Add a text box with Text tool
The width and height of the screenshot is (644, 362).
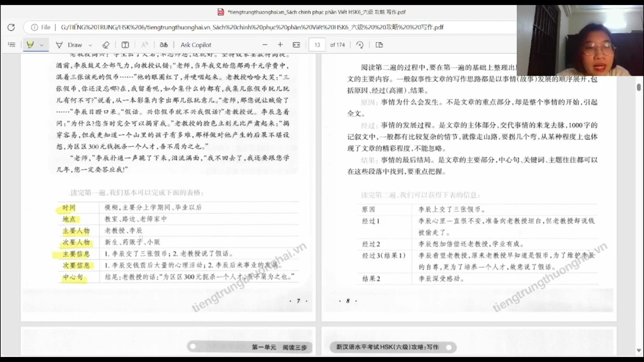[125, 45]
